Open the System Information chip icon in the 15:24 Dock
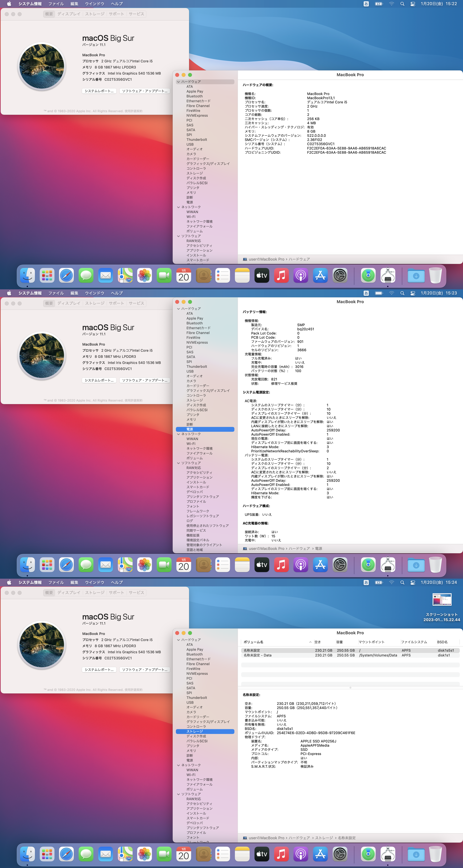This screenshot has height=868, width=463. (x=388, y=854)
